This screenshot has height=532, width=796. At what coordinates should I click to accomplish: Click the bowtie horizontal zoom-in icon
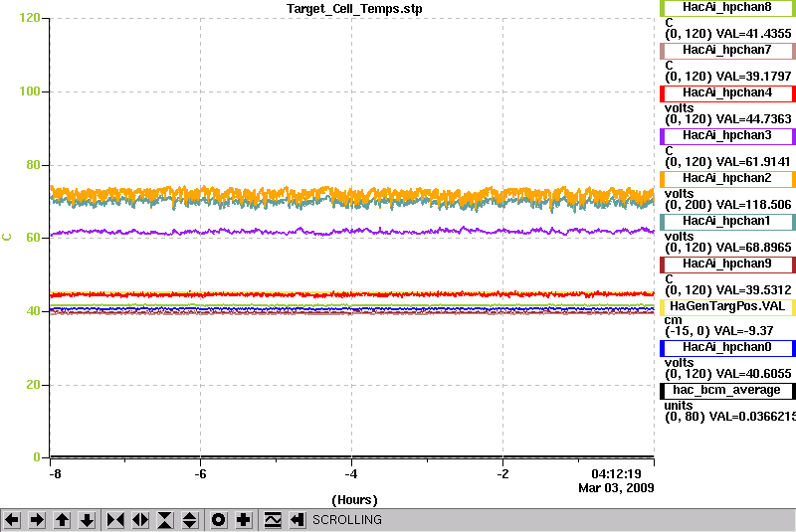[115, 520]
